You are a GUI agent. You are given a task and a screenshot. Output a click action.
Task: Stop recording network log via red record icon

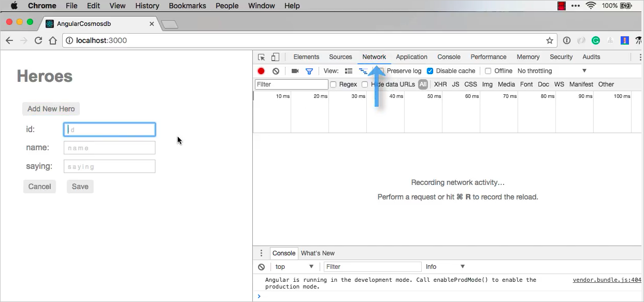tap(261, 70)
